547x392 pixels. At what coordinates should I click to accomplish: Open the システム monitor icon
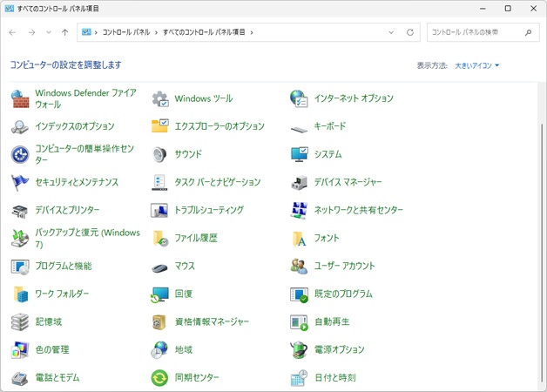(300, 154)
